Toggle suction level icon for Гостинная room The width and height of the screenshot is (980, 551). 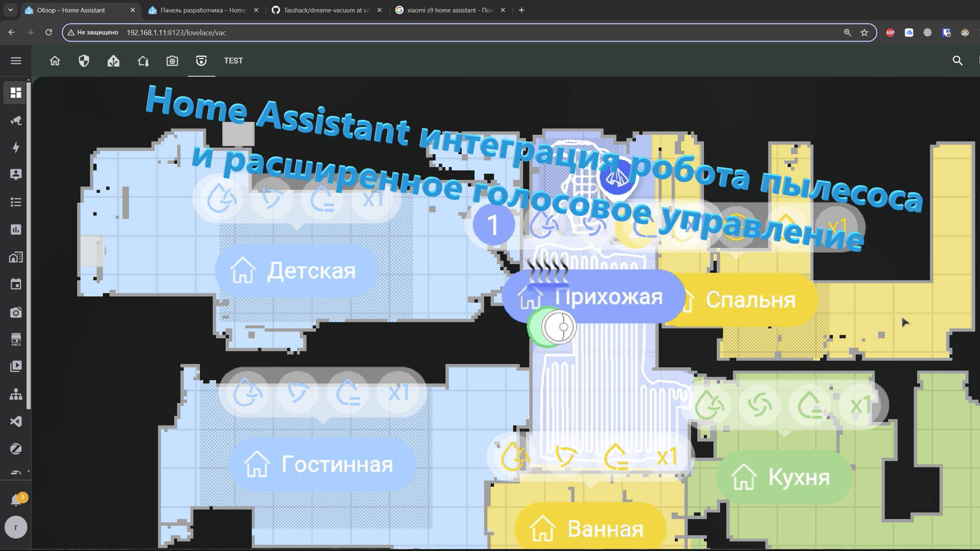click(297, 392)
